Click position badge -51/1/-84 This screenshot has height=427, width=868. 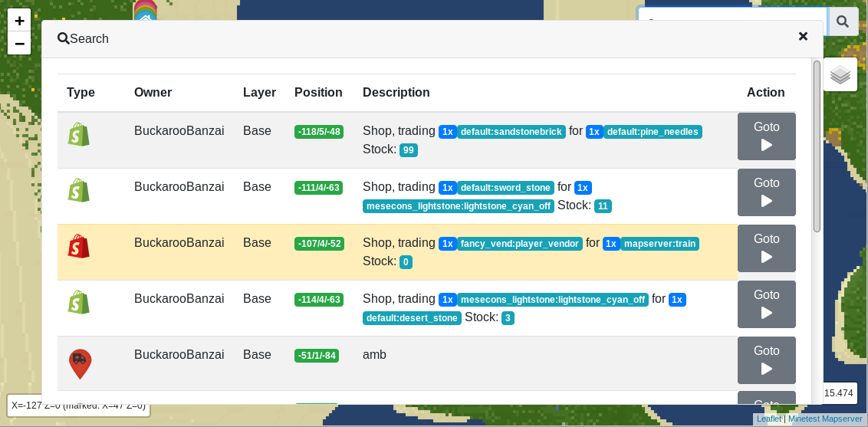[x=317, y=355]
